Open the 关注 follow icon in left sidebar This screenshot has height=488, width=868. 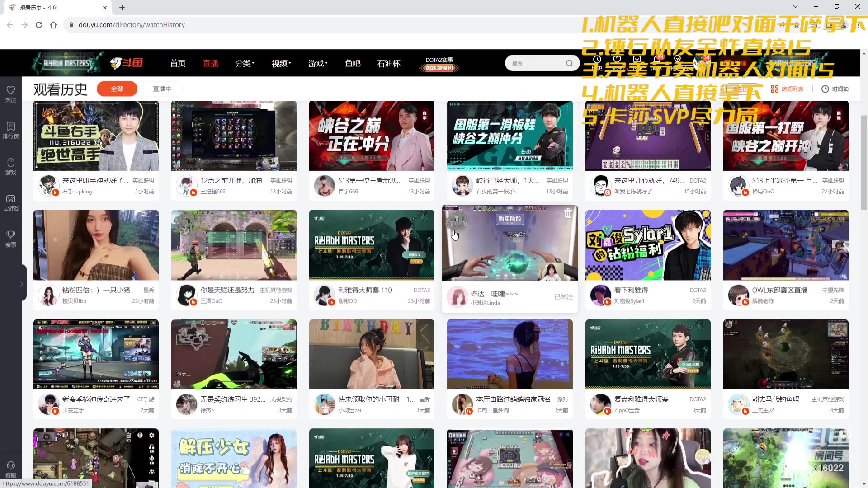pos(11,94)
